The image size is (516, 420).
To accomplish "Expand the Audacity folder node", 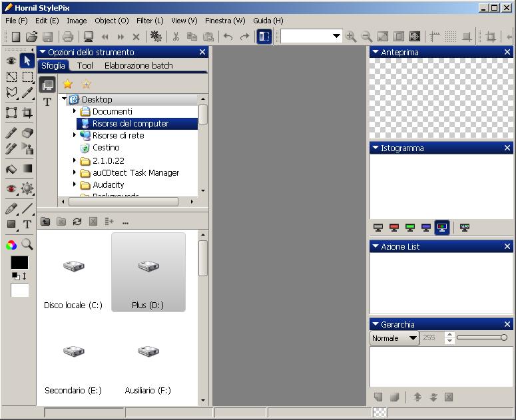I will coord(75,184).
